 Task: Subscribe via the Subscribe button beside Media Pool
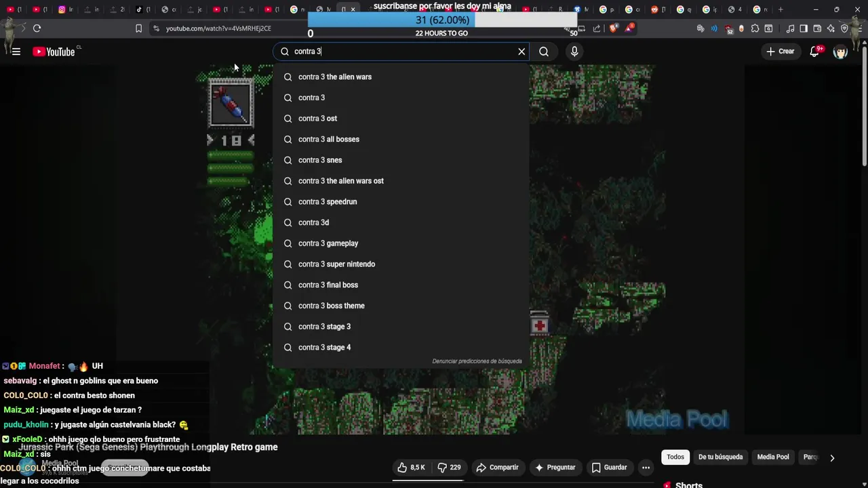point(125,468)
